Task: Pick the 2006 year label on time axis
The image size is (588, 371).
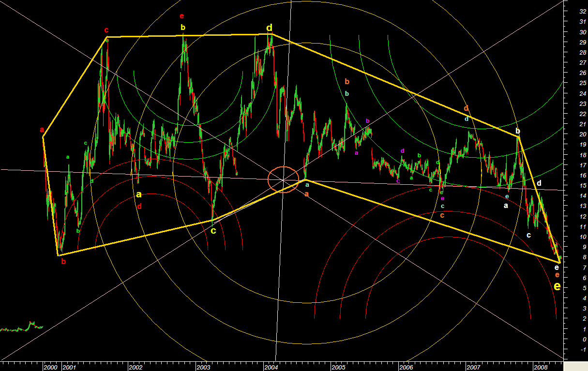Action: (407, 368)
